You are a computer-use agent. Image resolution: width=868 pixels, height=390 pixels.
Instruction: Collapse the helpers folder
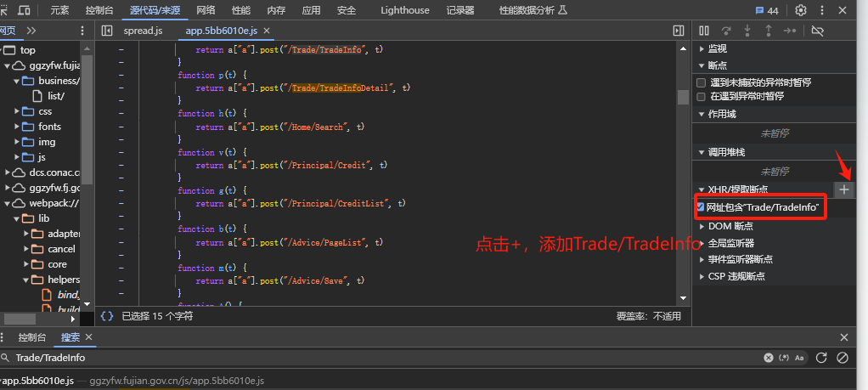click(x=26, y=280)
